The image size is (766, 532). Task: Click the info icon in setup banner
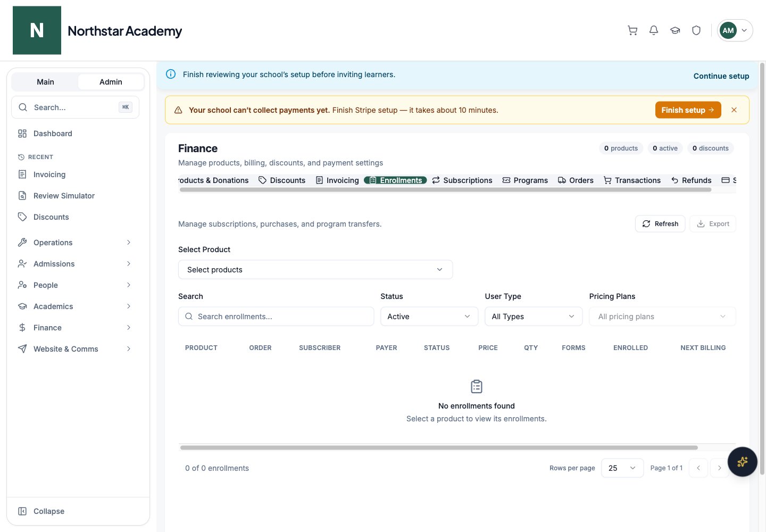pyautogui.click(x=171, y=74)
